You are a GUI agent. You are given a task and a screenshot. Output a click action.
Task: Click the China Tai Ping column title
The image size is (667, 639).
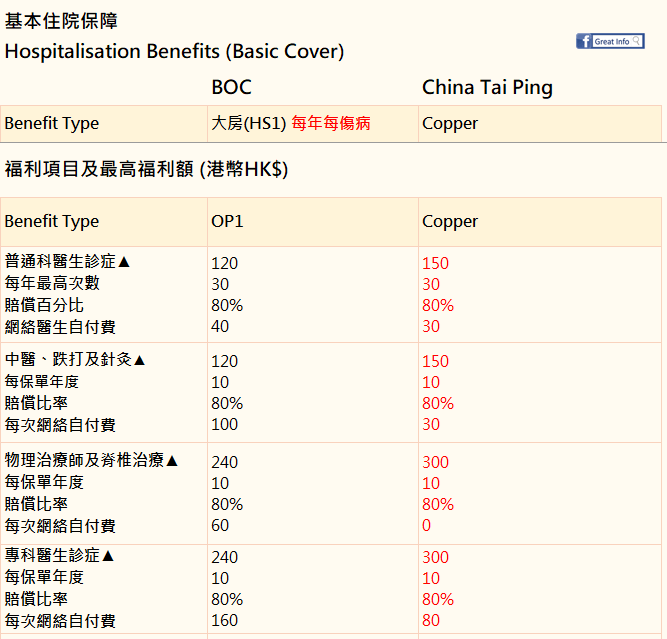(487, 88)
